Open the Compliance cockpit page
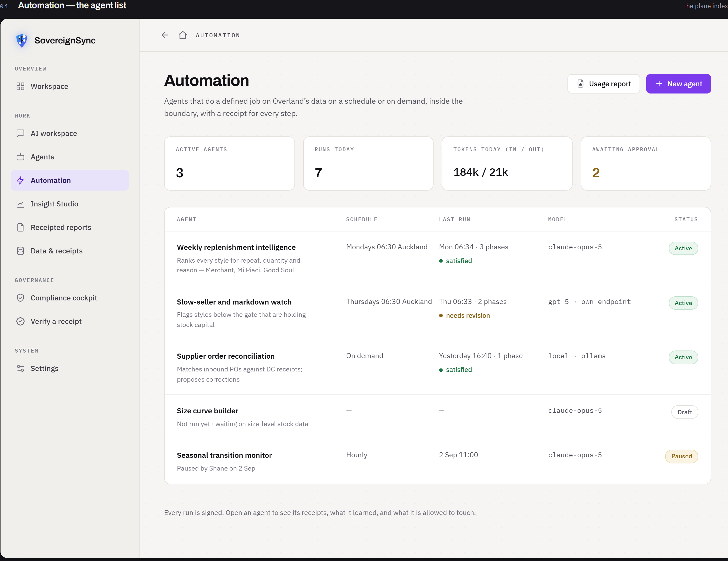This screenshot has width=728, height=561. point(70,298)
